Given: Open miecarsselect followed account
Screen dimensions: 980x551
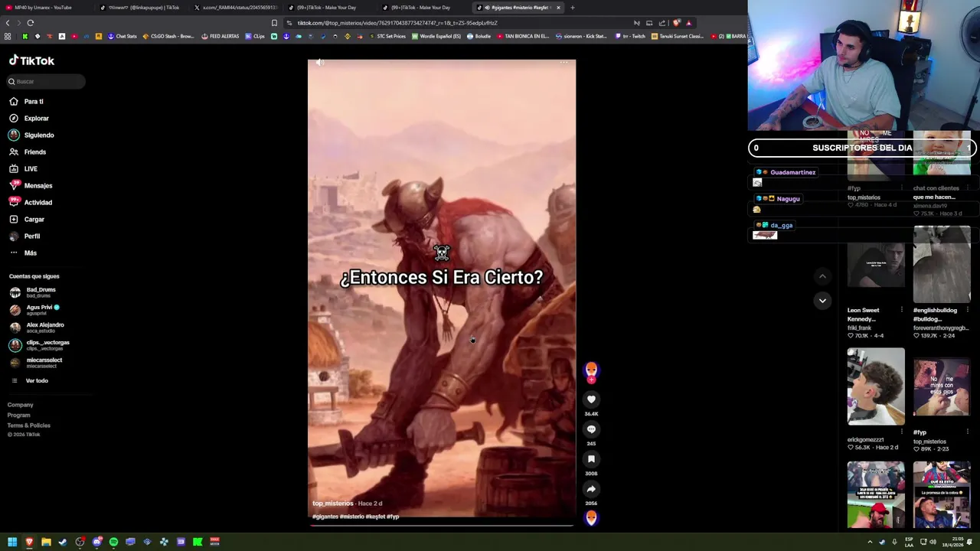Looking at the screenshot, I should tap(44, 362).
